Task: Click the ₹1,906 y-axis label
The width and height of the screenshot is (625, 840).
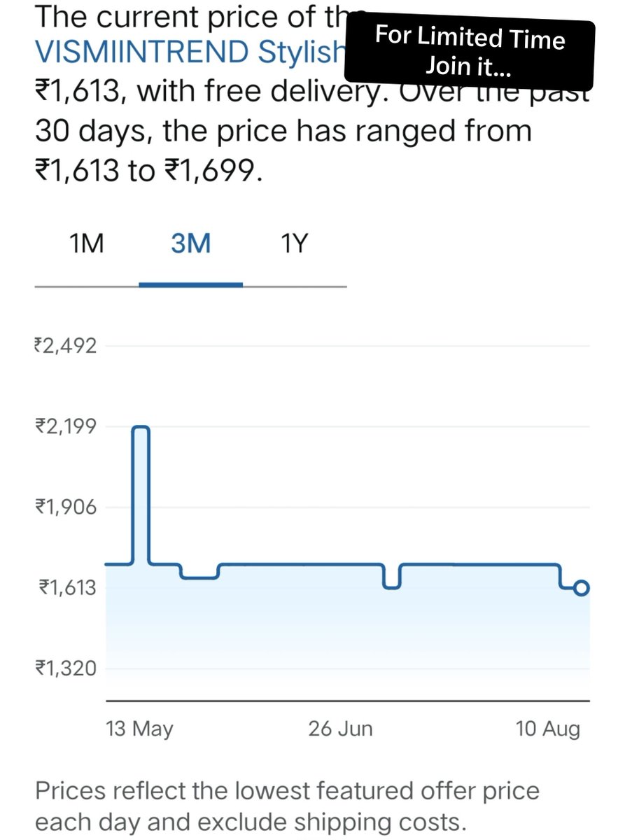Action: pos(65,506)
